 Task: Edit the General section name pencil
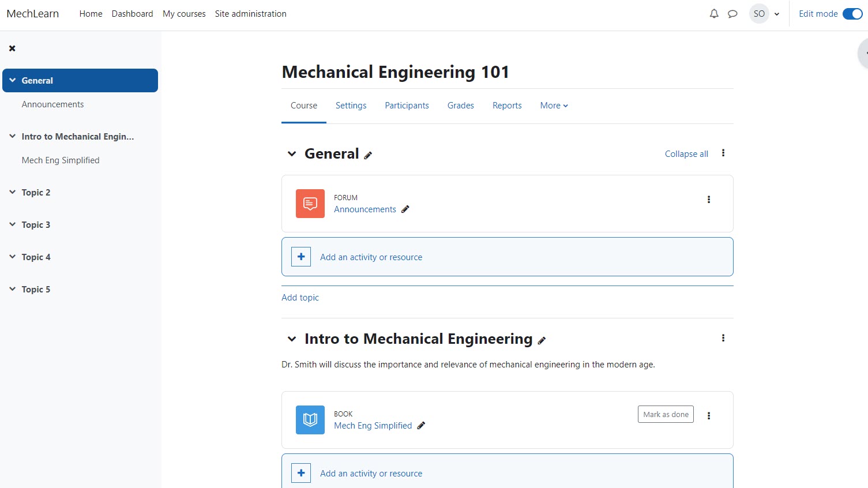point(368,155)
